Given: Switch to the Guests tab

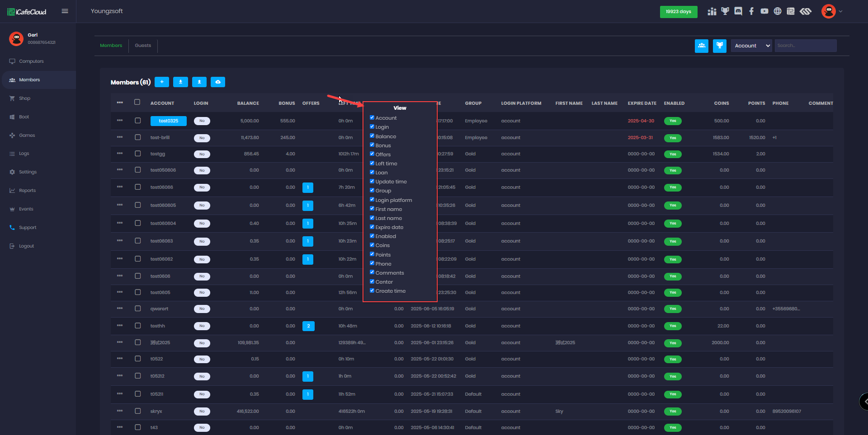Looking at the screenshot, I should pos(143,46).
